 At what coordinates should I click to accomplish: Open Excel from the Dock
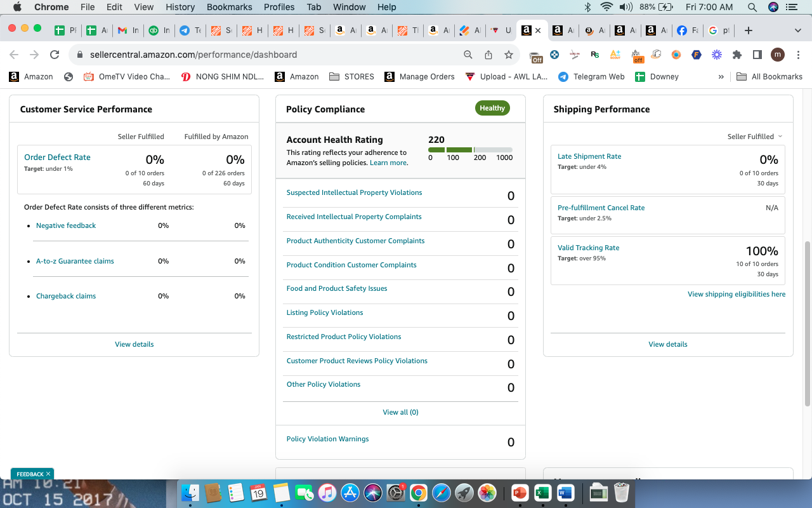542,492
